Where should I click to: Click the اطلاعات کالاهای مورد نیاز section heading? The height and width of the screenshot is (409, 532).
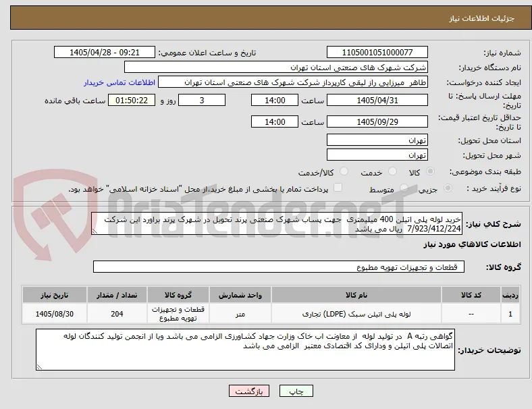tap(472, 244)
